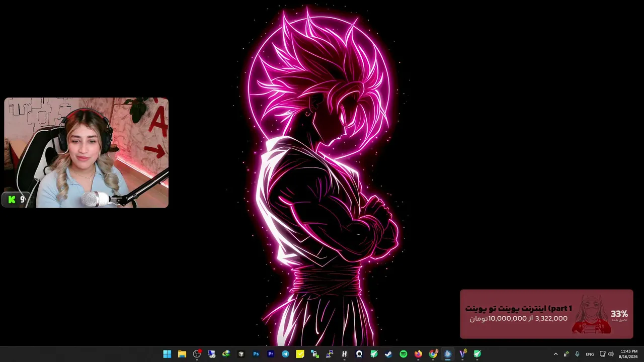The image size is (644, 362).
Task: Open the black cube app in taskbar
Action: click(241, 354)
